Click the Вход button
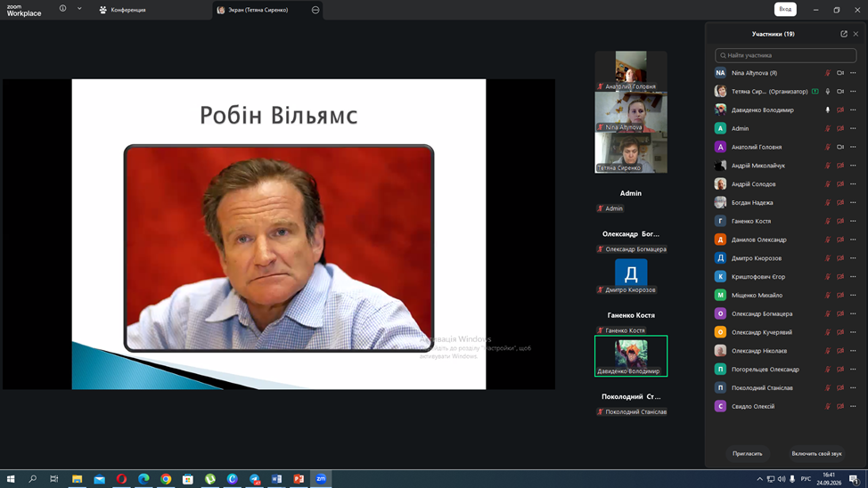Viewport: 868px width, 488px height. coord(785,10)
